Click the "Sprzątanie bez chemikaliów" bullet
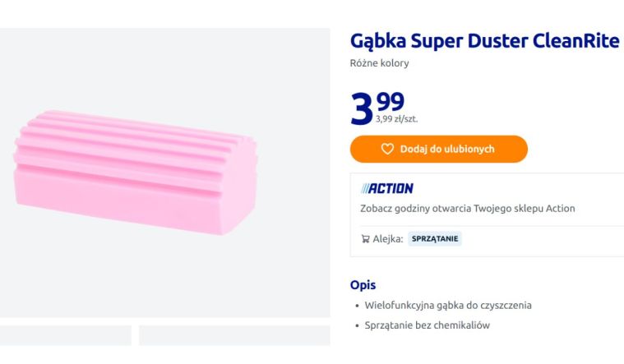Screen dimensions: 624x364 pyautogui.click(x=427, y=325)
